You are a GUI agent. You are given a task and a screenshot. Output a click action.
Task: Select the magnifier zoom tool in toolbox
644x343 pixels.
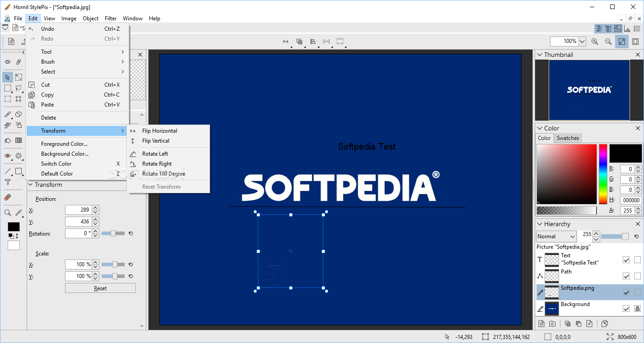point(8,213)
